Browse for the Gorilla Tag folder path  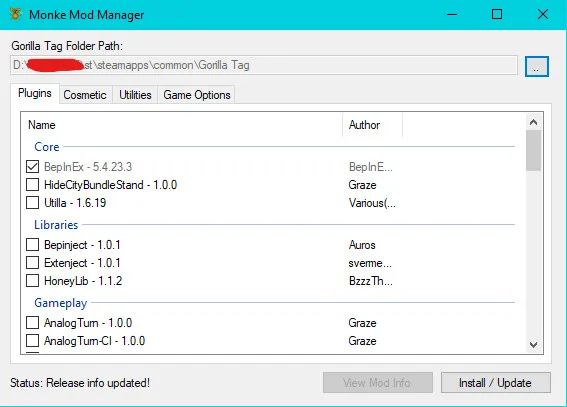pyautogui.click(x=537, y=67)
